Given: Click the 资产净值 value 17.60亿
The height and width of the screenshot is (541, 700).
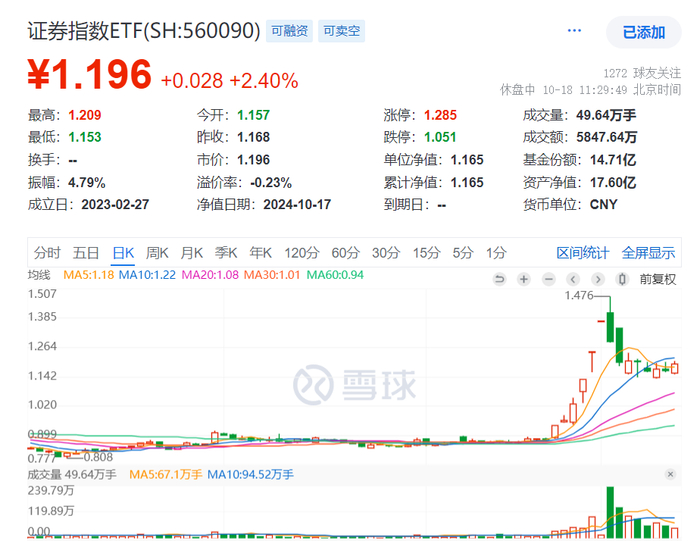Looking at the screenshot, I should click(613, 183).
